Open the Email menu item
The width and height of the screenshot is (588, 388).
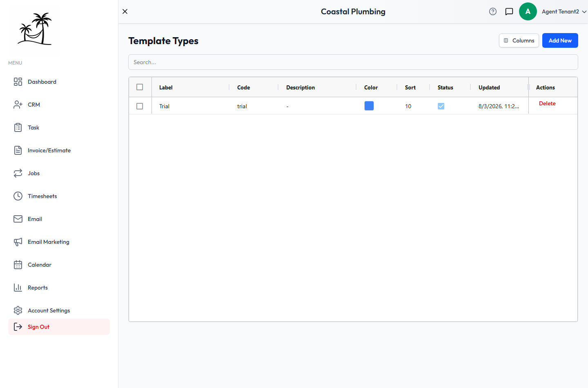59,219
